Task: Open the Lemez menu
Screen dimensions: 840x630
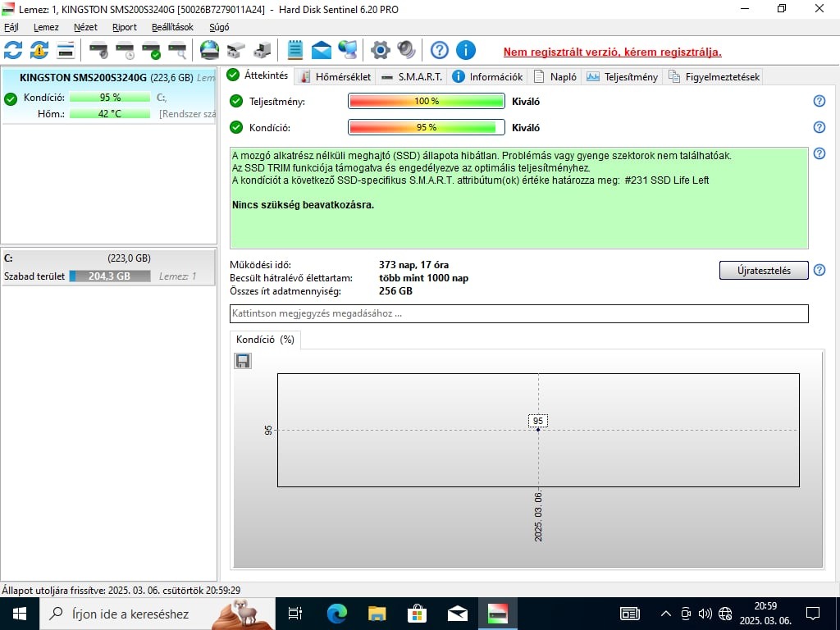Action: point(46,27)
